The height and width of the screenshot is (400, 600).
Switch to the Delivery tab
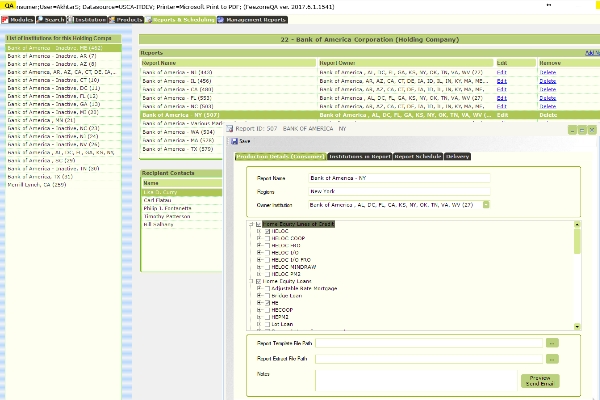coord(457,157)
